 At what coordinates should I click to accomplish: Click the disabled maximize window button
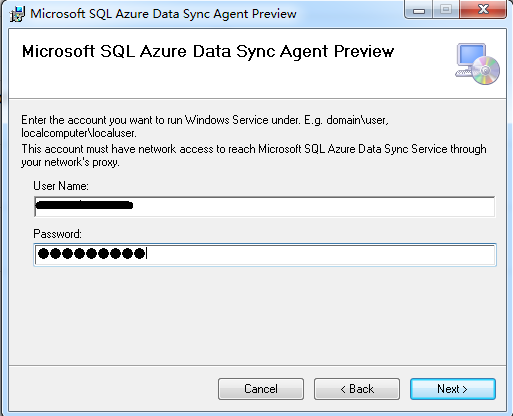(x=446, y=10)
